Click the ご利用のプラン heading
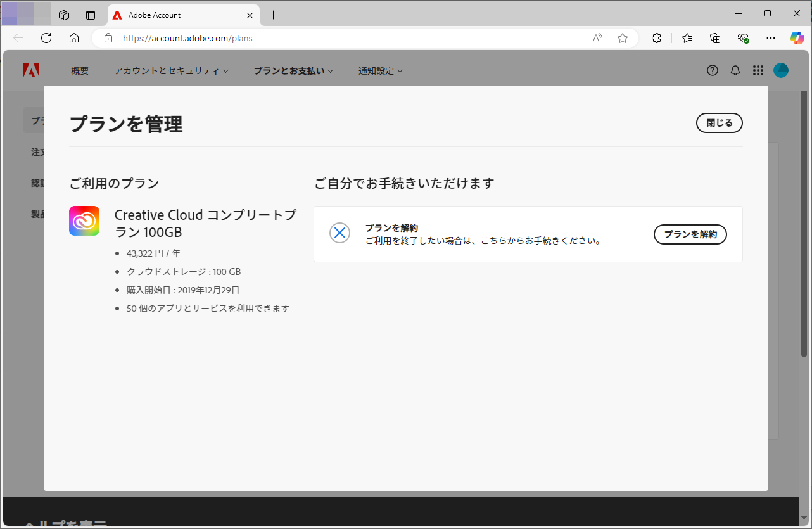This screenshot has height=529, width=812. (x=114, y=184)
